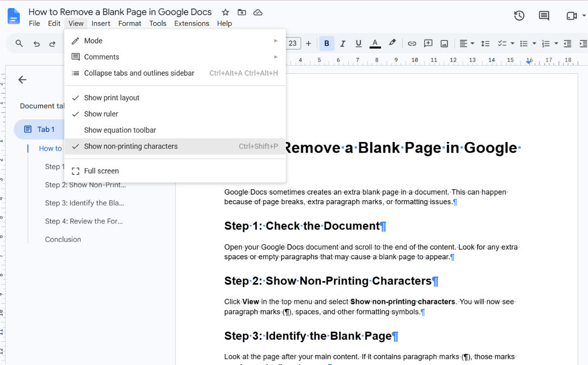Toggle Underline formatting
Image resolution: width=588 pixels, height=365 pixels.
pos(358,43)
